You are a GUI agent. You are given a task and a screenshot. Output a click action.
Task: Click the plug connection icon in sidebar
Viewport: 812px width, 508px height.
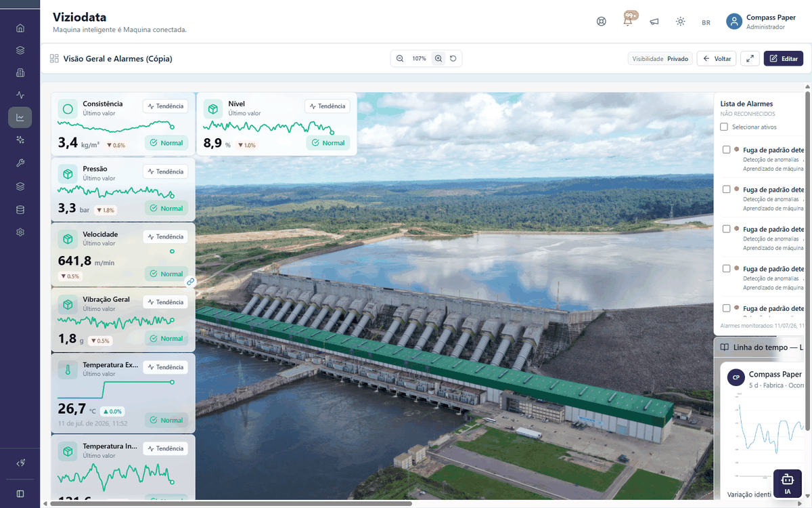[20, 463]
